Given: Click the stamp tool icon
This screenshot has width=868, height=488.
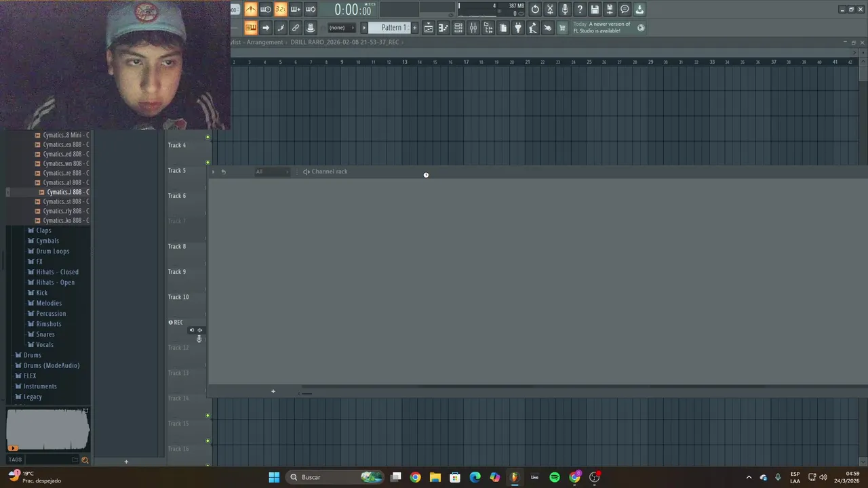Looking at the screenshot, I should 311,28.
